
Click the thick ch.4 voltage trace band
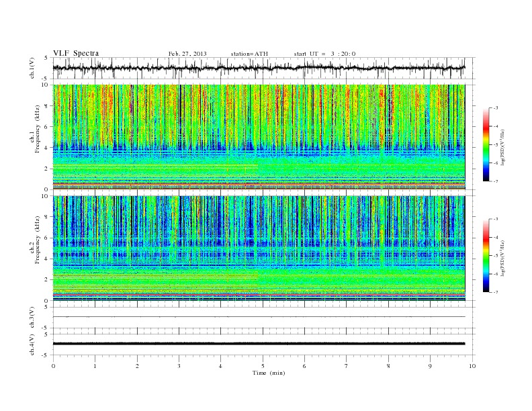pos(259,344)
